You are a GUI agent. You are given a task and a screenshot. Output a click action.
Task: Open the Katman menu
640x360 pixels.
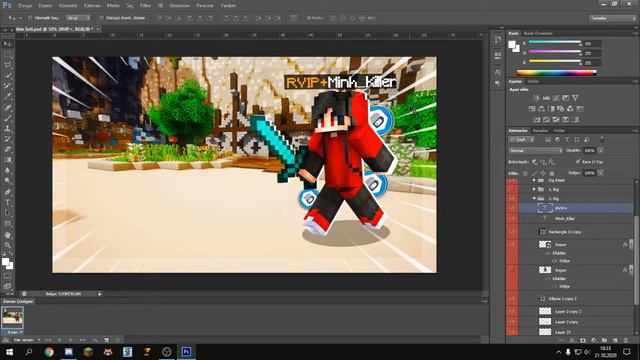coord(92,6)
